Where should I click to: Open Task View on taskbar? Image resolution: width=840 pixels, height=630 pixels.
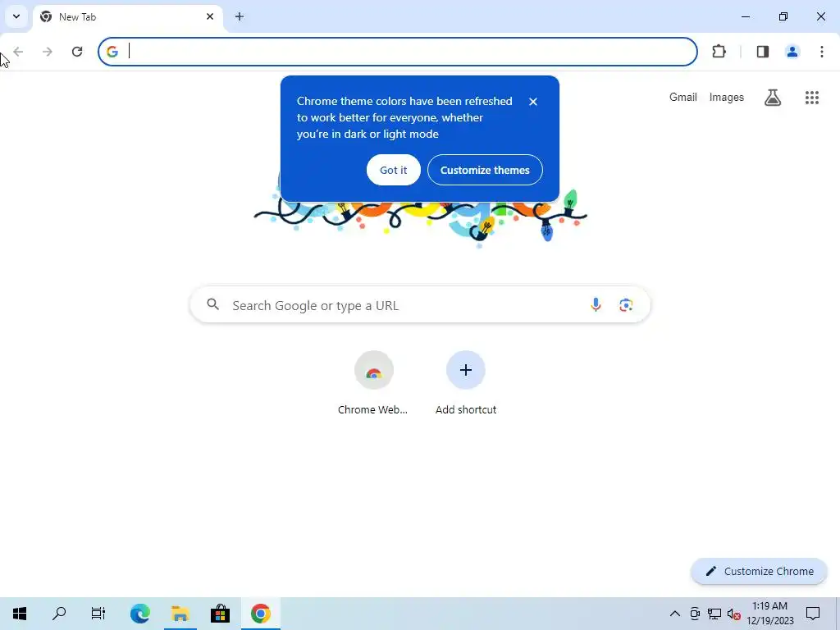98,614
